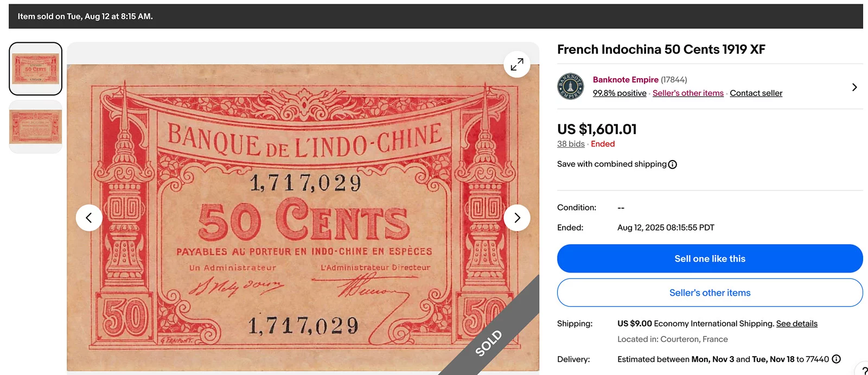This screenshot has height=375, width=868.
Task: Go to the previous banknote image
Action: click(x=89, y=218)
